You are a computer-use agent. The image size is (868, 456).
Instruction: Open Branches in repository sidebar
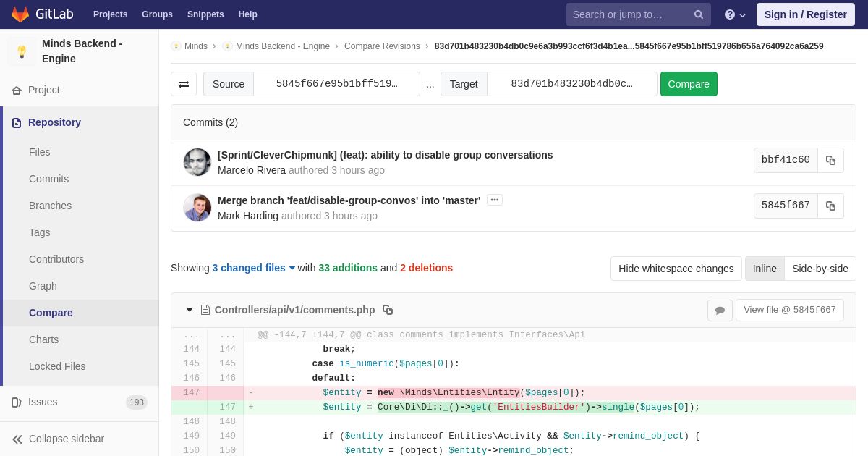[50, 206]
